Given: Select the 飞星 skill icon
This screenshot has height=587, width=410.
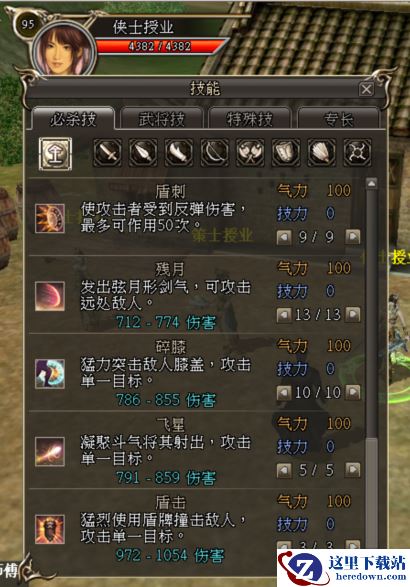Looking at the screenshot, I should click(x=50, y=451).
